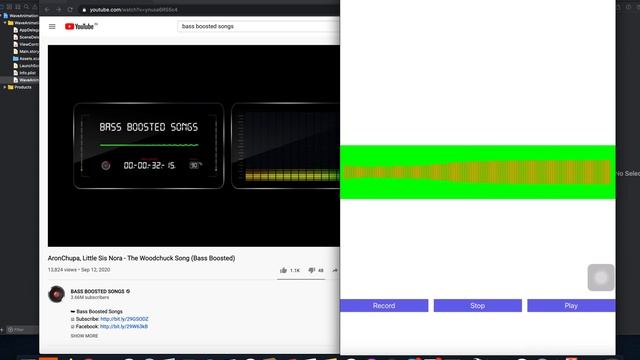The image size is (640, 360).
Task: Click the YouTube search field
Action: point(258,27)
